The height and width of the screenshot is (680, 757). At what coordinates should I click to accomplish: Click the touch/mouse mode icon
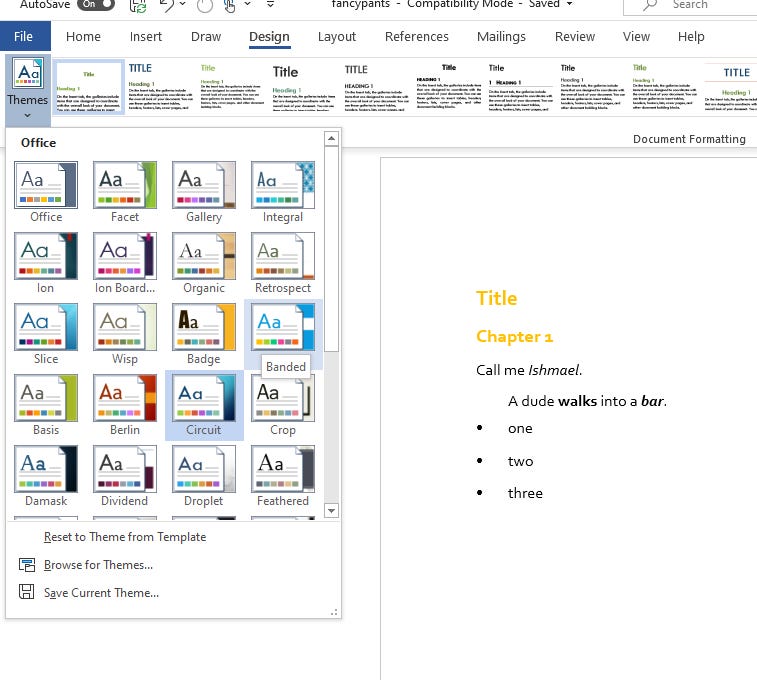click(230, 6)
